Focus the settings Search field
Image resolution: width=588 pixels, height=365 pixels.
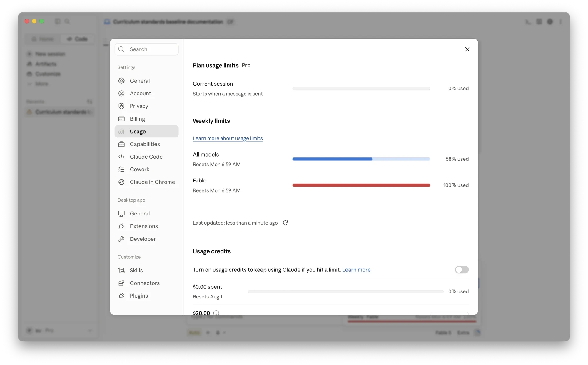click(x=146, y=49)
